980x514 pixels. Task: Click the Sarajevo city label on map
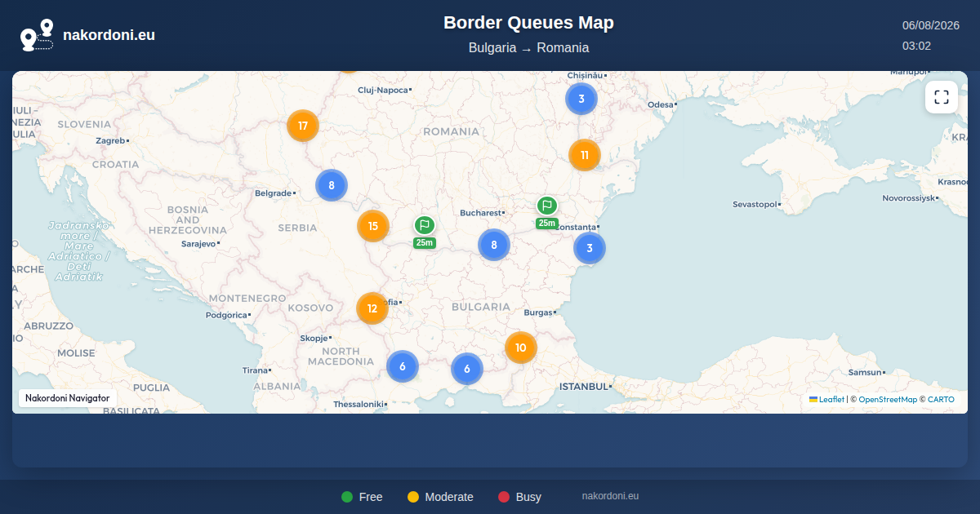pos(198,243)
